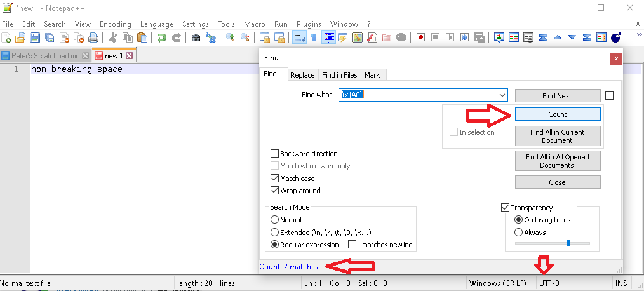
Task: Open the Document Map panel icon
Action: point(358,38)
